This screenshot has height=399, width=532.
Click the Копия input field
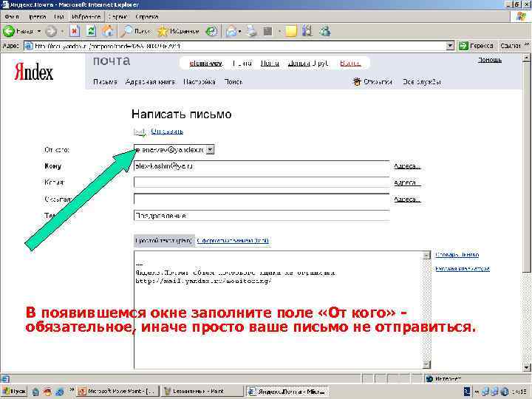262,183
